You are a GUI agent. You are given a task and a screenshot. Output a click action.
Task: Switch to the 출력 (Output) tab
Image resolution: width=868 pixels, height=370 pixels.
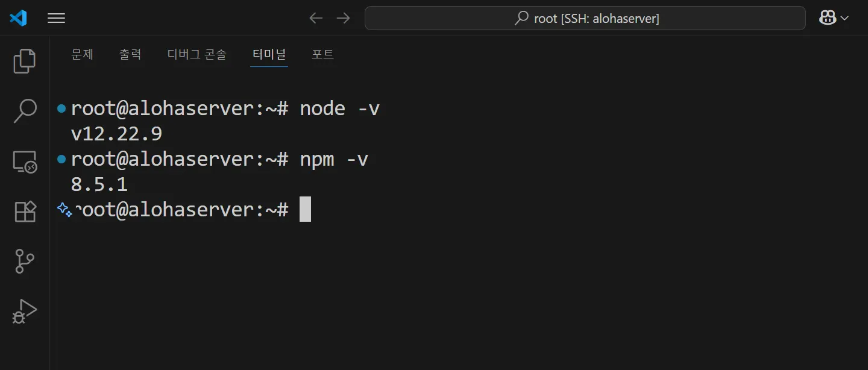pos(130,54)
